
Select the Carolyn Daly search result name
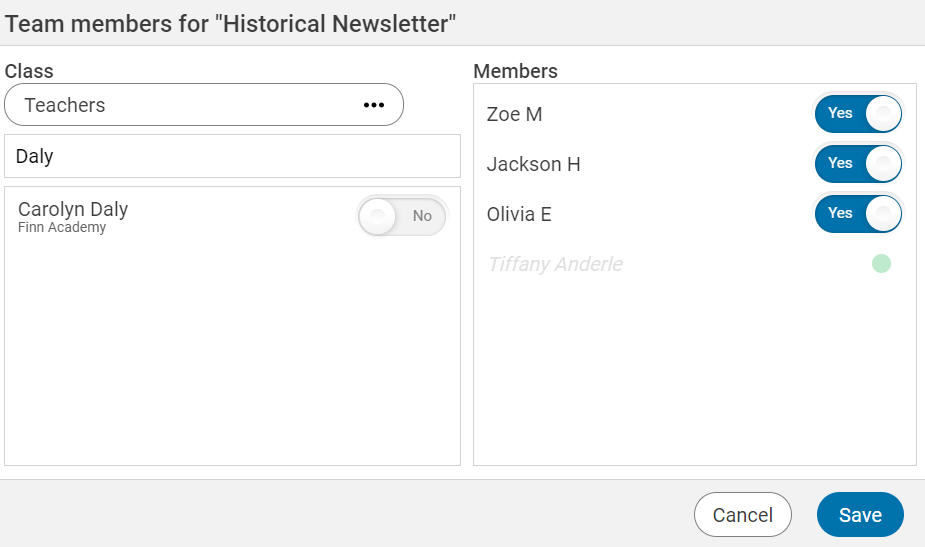(73, 210)
